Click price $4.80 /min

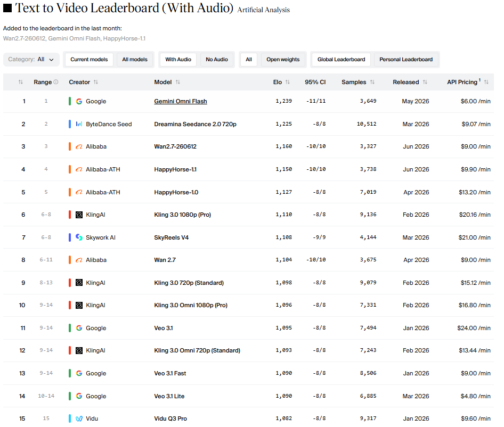tap(475, 396)
